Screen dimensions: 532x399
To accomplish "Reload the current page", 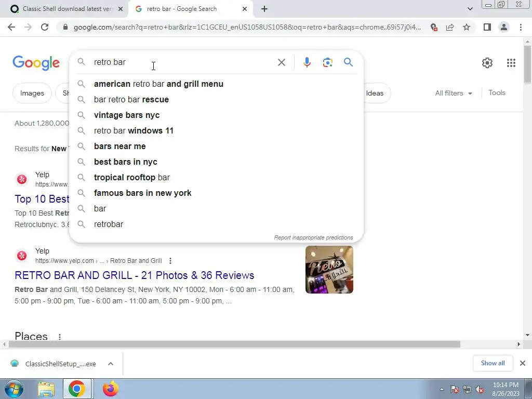I will [x=45, y=27].
